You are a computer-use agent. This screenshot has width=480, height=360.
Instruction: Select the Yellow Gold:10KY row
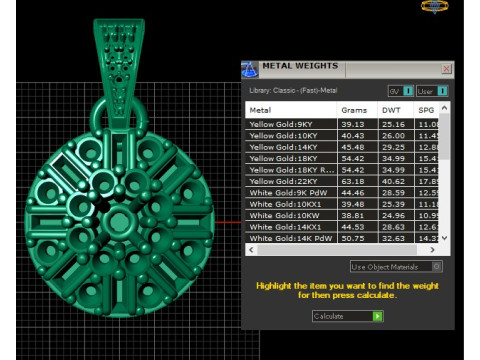click(x=342, y=136)
